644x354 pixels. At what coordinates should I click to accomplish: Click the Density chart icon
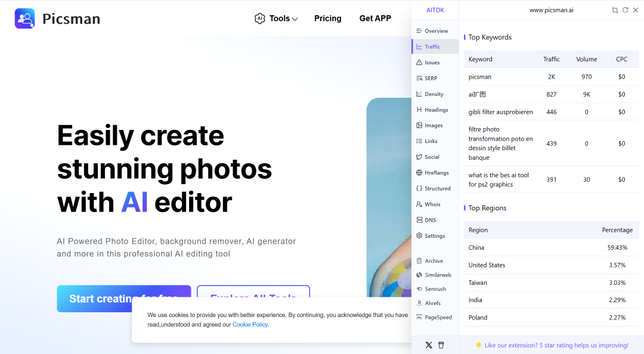click(x=419, y=94)
